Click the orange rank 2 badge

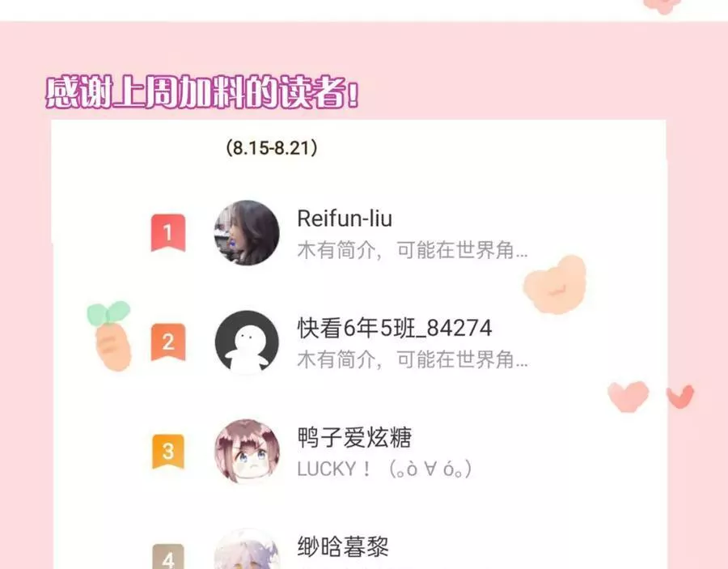click(168, 342)
